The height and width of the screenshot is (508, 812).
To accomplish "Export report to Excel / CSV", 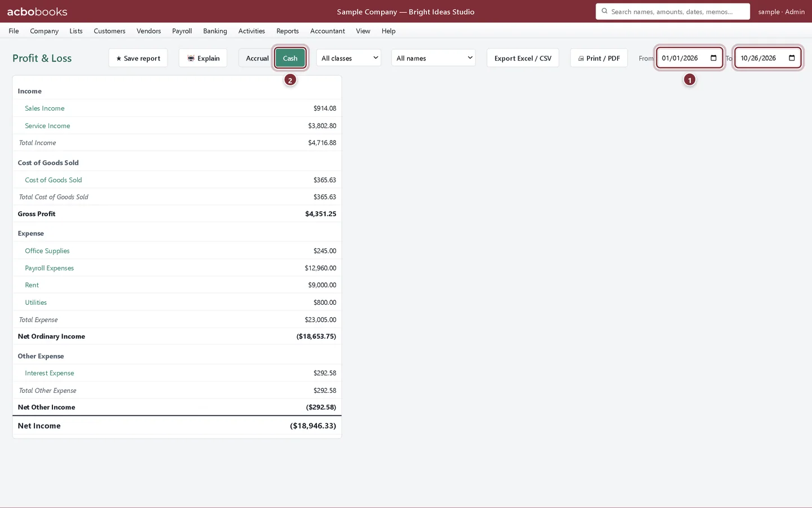I will [x=523, y=58].
